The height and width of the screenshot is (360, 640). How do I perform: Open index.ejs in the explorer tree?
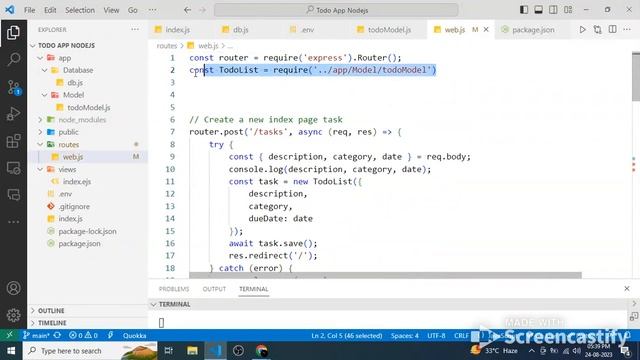tap(77, 182)
